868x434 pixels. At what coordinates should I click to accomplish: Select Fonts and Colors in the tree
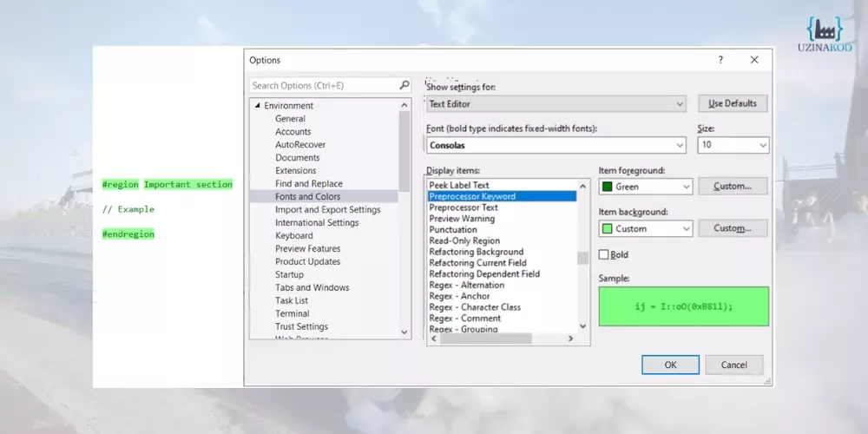coord(307,197)
